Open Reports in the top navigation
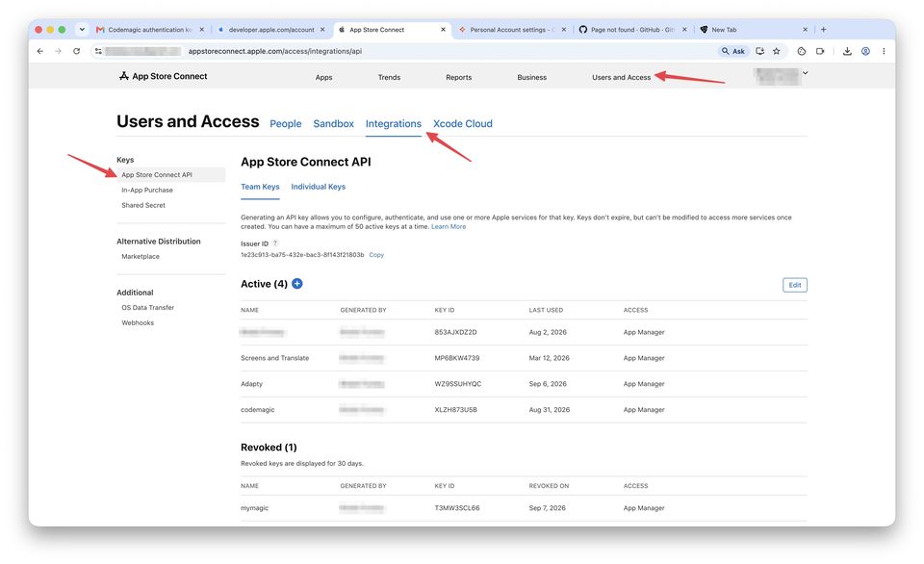 pos(458,77)
